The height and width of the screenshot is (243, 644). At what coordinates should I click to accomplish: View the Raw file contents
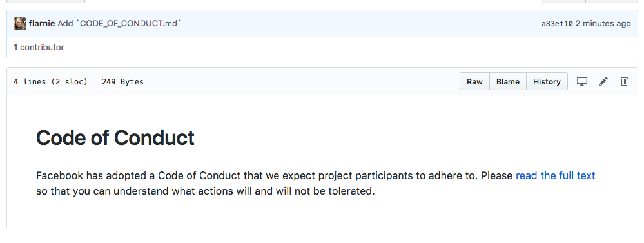474,81
